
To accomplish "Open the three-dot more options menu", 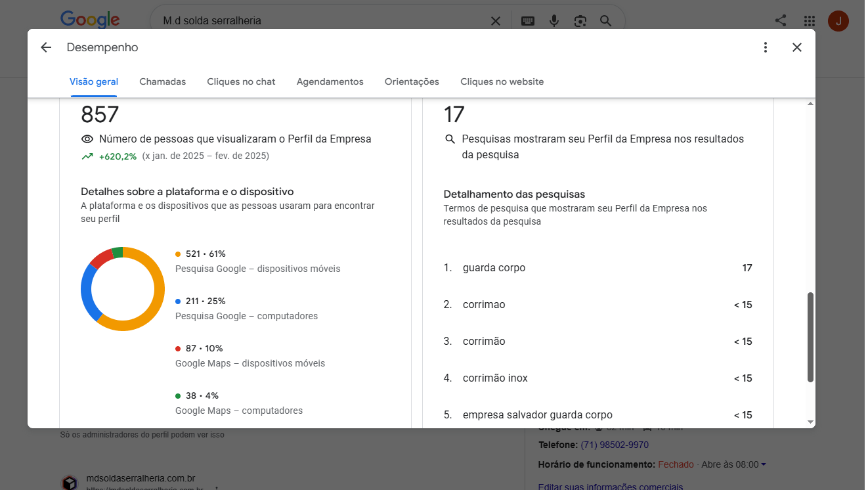I will tap(765, 47).
